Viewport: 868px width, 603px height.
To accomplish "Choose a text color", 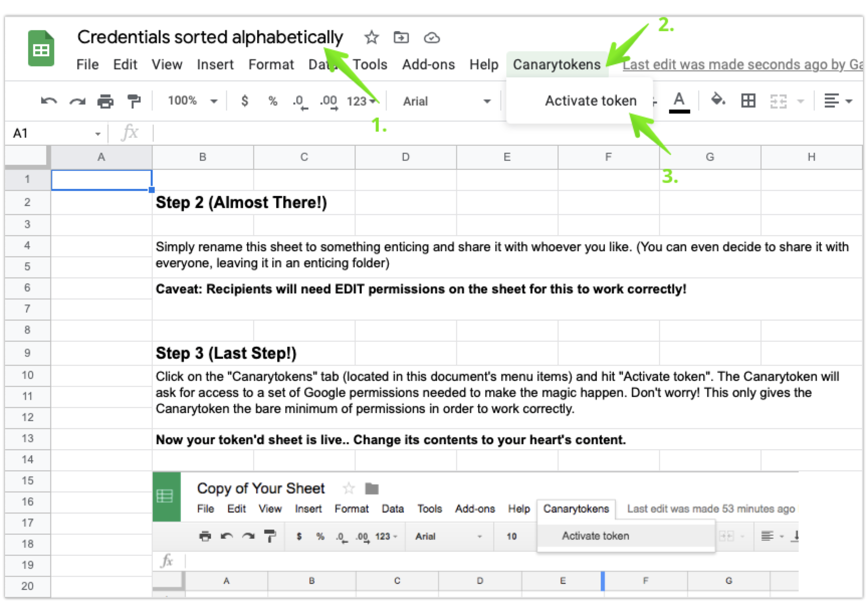I will [x=679, y=102].
